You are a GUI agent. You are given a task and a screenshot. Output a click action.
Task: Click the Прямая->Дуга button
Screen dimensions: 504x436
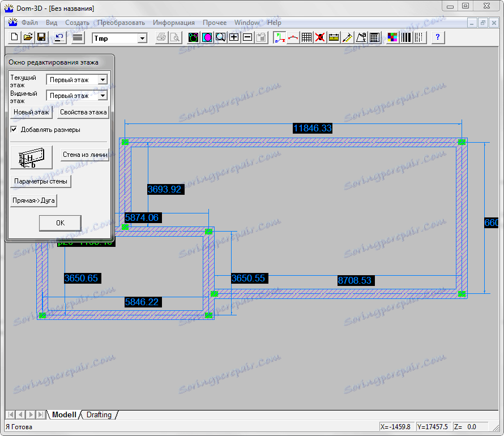coord(33,200)
